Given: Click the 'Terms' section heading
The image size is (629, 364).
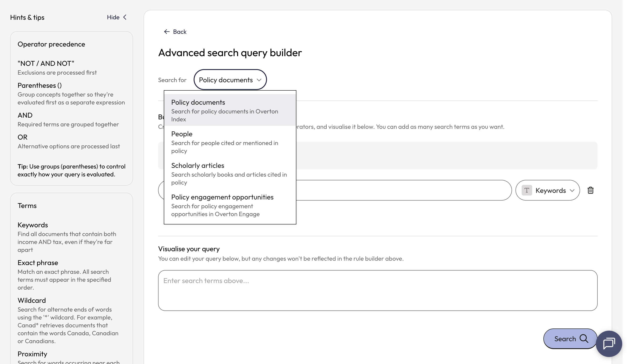Looking at the screenshot, I should (27, 206).
